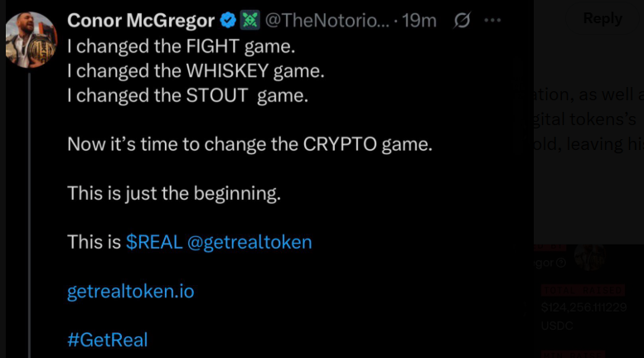The image size is (644, 358).
Task: Visit the @getrealtoken mention
Action: click(249, 242)
